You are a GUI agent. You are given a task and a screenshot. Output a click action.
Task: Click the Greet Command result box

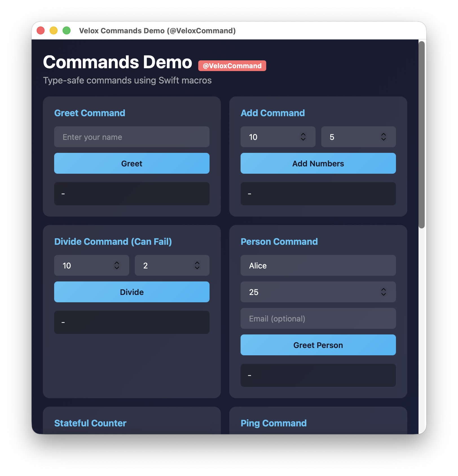(x=132, y=194)
